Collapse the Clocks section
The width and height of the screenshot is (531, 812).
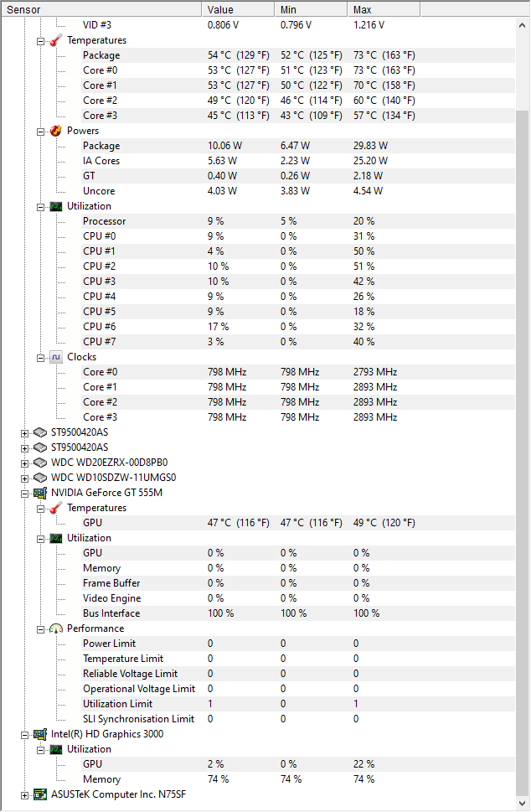tap(40, 357)
